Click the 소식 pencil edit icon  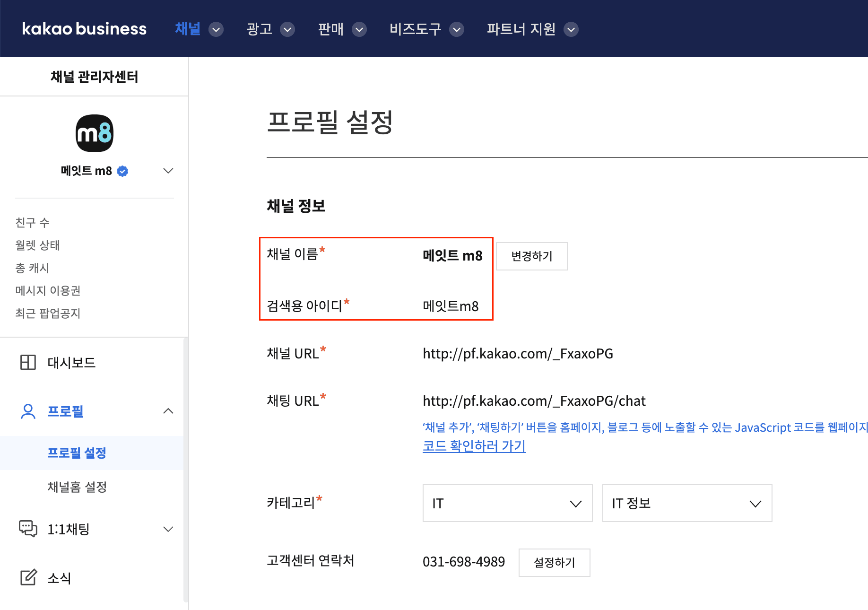click(x=28, y=578)
